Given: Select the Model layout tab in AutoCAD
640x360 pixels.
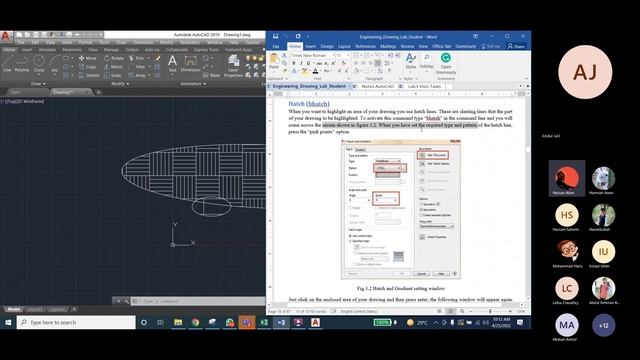Looking at the screenshot, I should tap(13, 309).
